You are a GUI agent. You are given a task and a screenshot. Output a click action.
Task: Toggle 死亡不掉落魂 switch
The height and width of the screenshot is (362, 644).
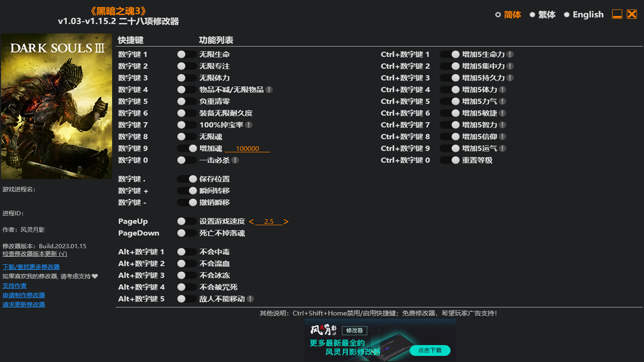click(x=186, y=233)
